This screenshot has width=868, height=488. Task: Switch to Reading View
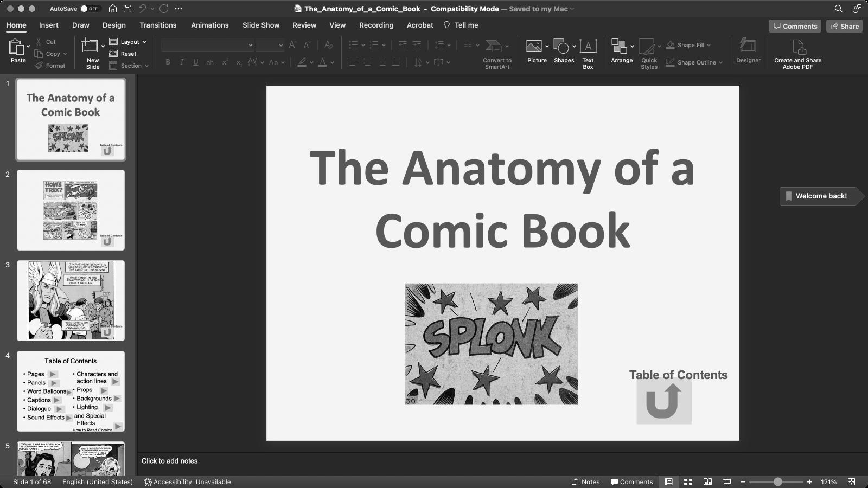pos(707,481)
